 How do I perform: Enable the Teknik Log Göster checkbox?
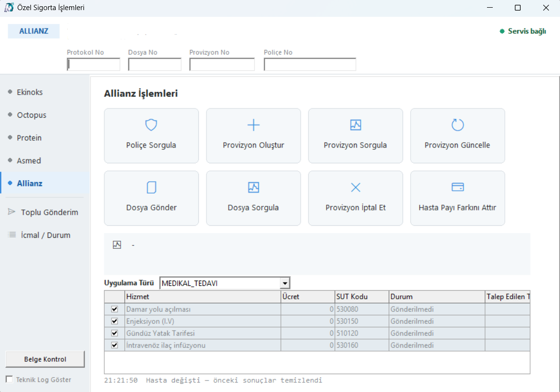9,379
